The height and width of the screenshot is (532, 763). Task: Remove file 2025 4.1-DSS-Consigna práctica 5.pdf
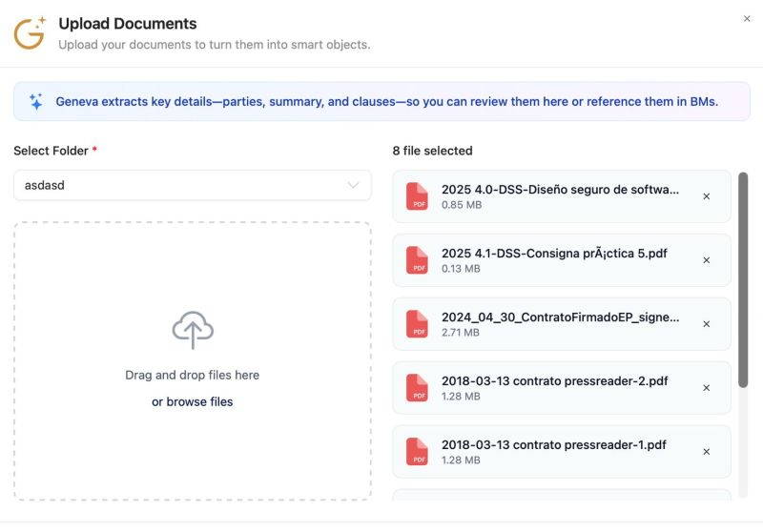pyautogui.click(x=707, y=260)
